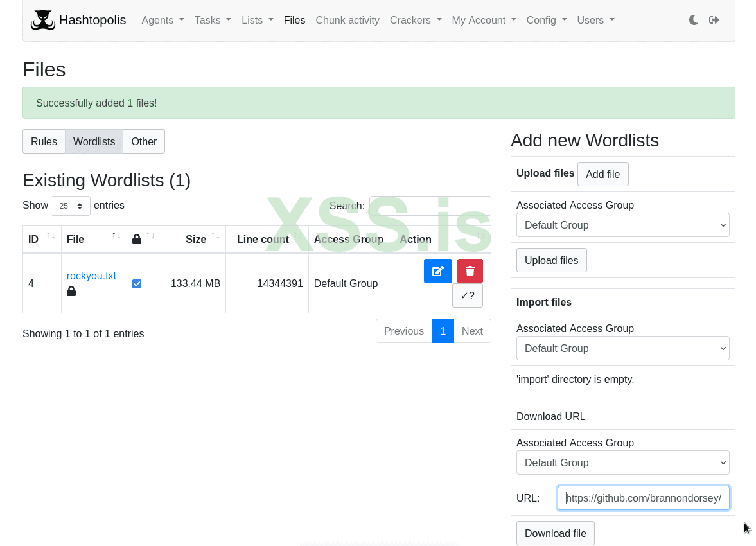Click the Add file button

click(602, 174)
